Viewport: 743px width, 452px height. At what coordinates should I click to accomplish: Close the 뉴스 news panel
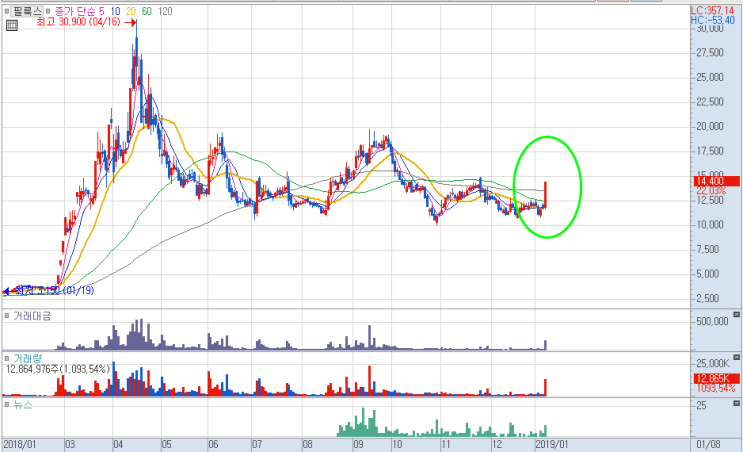(x=736, y=403)
